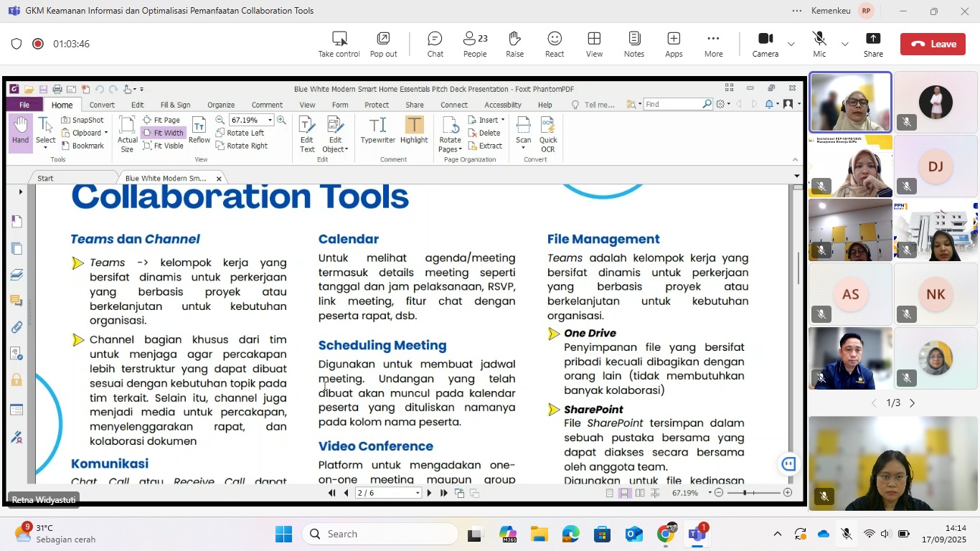Image resolution: width=980 pixels, height=551 pixels.
Task: Select the AS participant tile
Action: 850,294
